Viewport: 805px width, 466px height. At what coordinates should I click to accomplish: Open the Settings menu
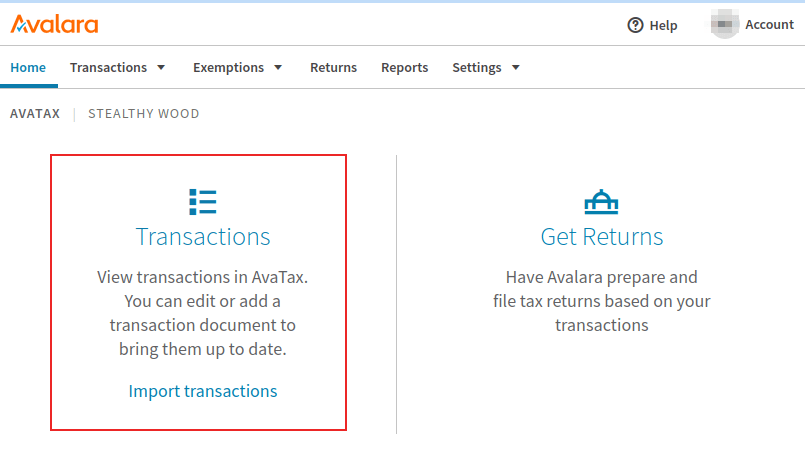[x=477, y=68]
